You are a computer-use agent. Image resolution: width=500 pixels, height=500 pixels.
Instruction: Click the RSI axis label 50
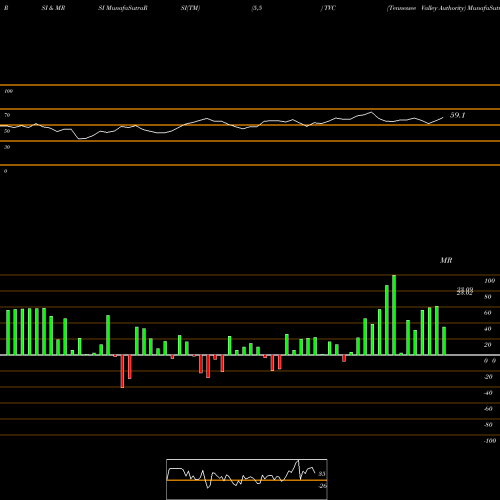pyautogui.click(x=7, y=131)
